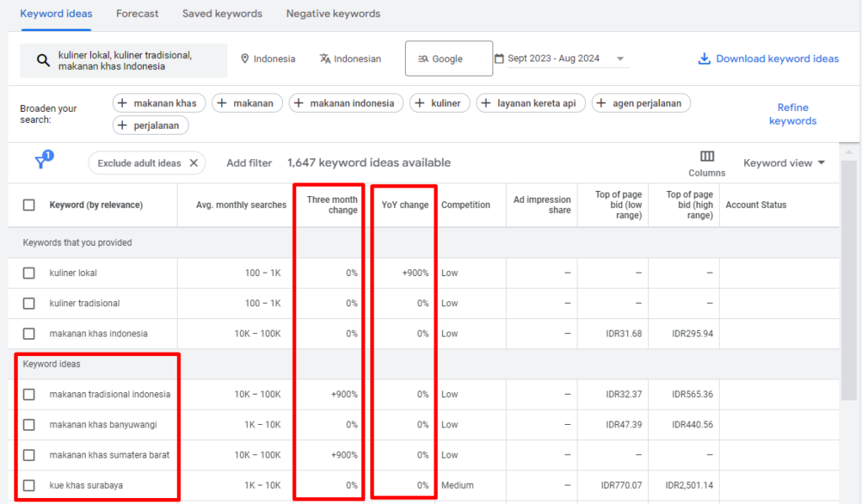Switch to the Forecast tab

[137, 13]
